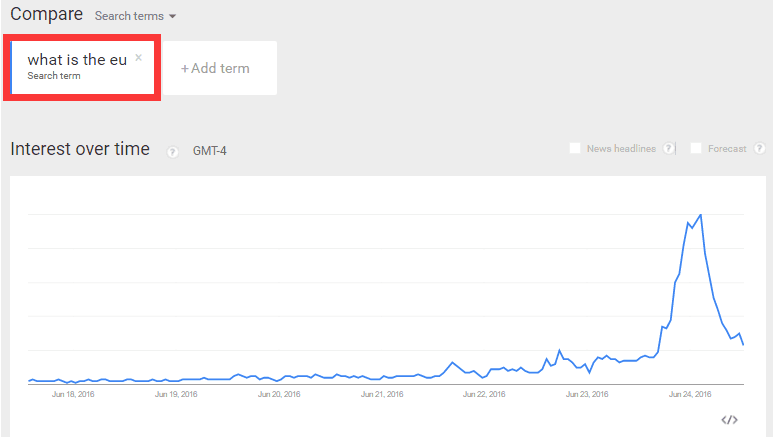773x437 pixels.
Task: Remove the 'what is the eu' term
Action: [x=138, y=58]
